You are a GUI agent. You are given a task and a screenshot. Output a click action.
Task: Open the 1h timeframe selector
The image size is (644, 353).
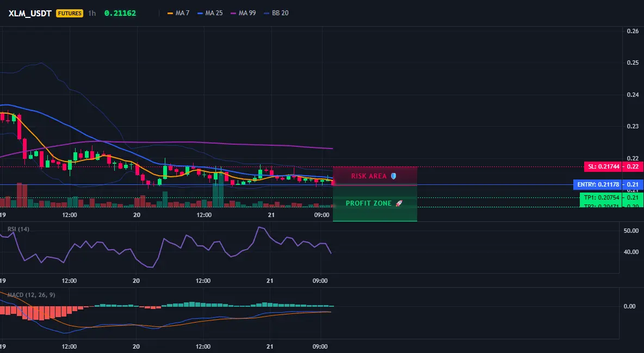click(x=92, y=13)
